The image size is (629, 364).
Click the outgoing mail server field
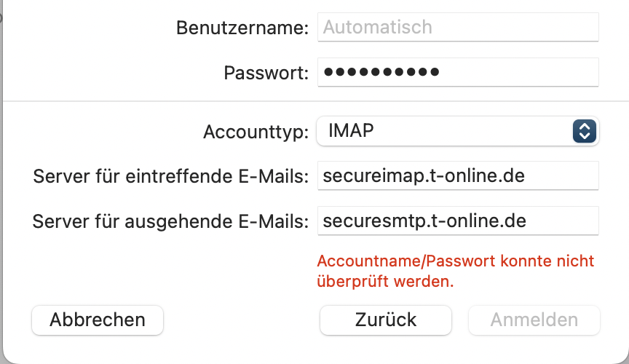[458, 221]
